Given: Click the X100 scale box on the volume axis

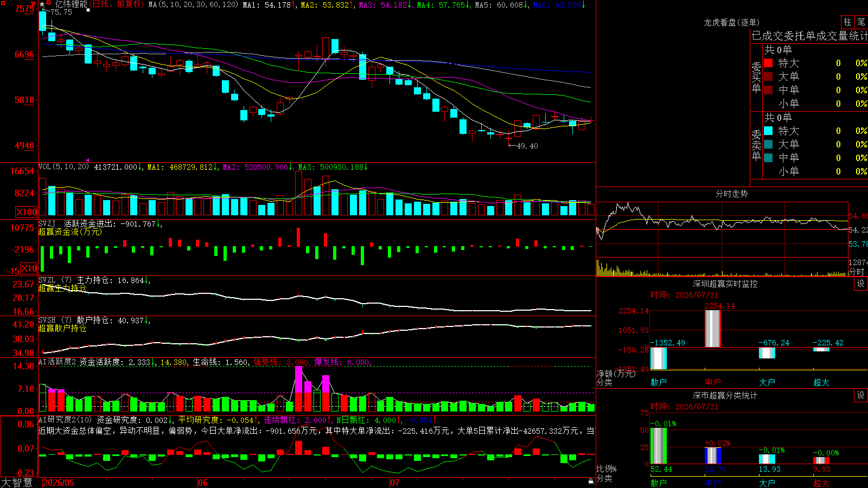Looking at the screenshot, I should (x=27, y=212).
